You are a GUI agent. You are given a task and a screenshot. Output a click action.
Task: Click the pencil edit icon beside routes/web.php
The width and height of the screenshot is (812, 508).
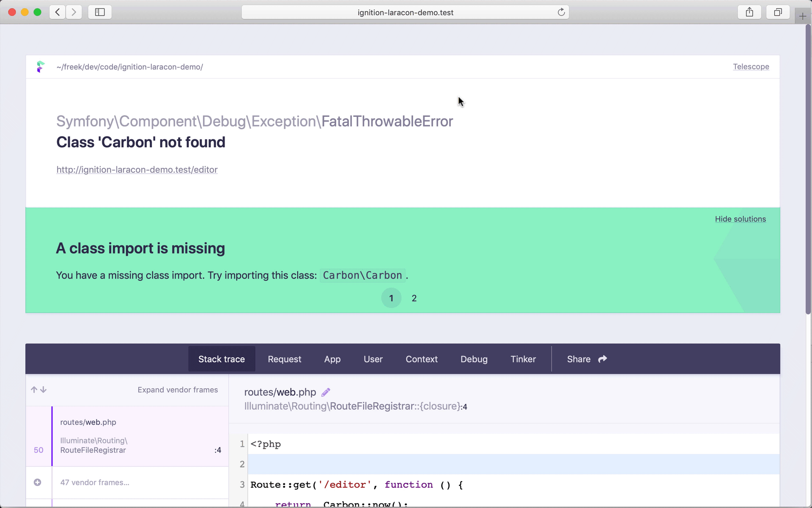pyautogui.click(x=325, y=392)
